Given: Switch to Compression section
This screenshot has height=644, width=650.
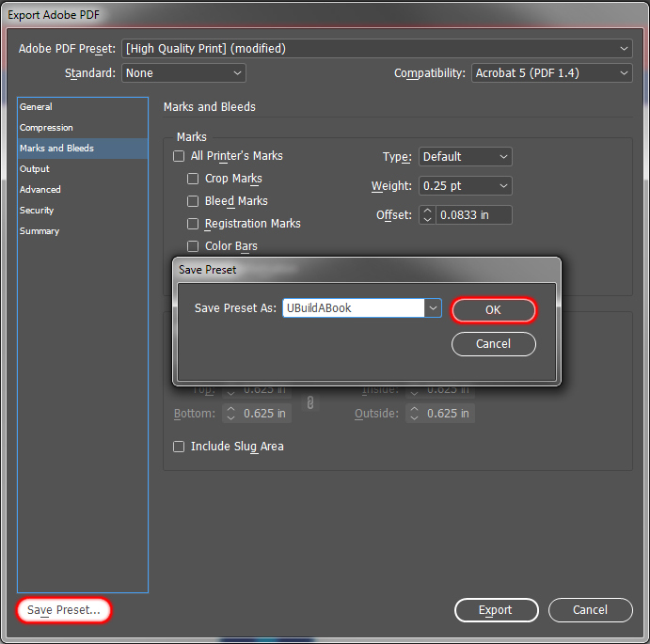Looking at the screenshot, I should [x=83, y=128].
